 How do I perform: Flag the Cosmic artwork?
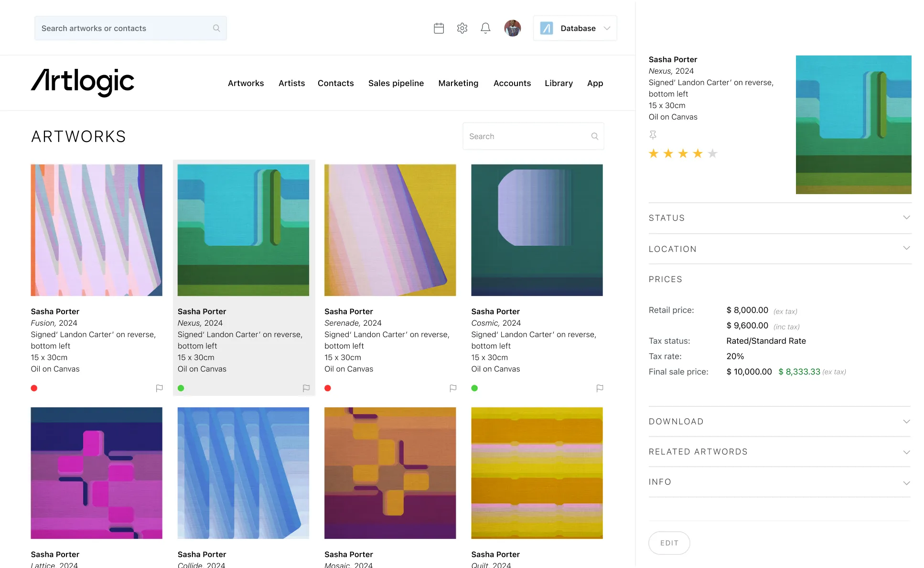pyautogui.click(x=600, y=388)
